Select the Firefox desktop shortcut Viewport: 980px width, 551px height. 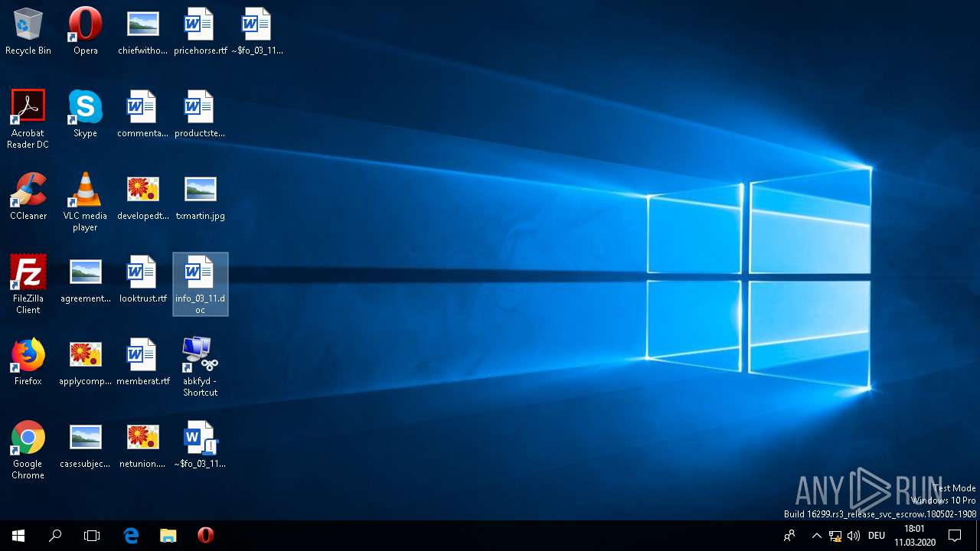pyautogui.click(x=28, y=361)
